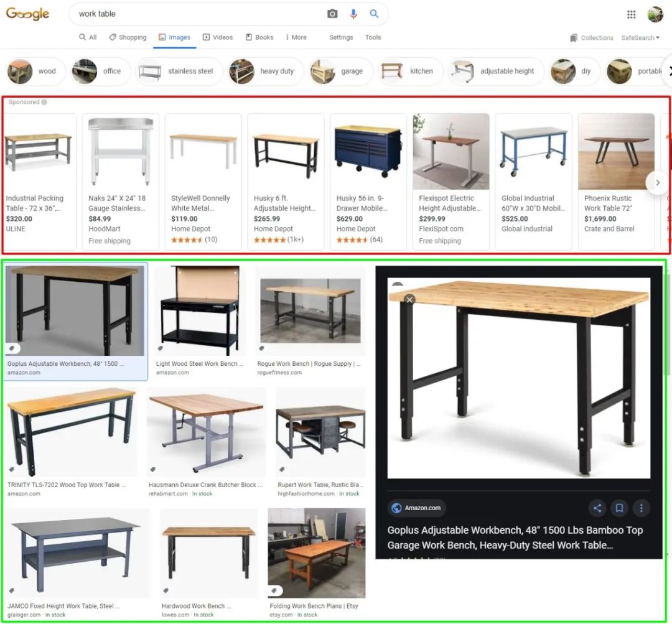Open search Settings
Image resolution: width=672 pixels, height=624 pixels.
(x=341, y=37)
